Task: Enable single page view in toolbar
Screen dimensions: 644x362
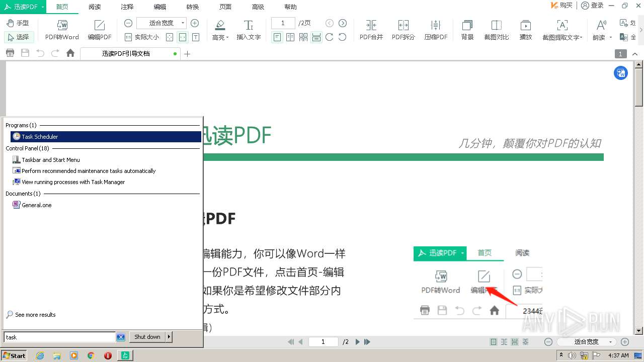Action: click(277, 37)
